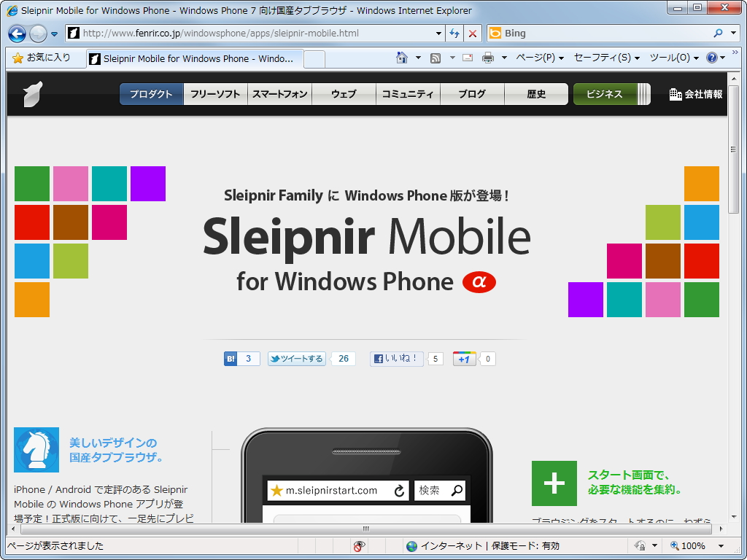Expand the Home button dropdown arrow
The width and height of the screenshot is (747, 560).
pyautogui.click(x=418, y=58)
